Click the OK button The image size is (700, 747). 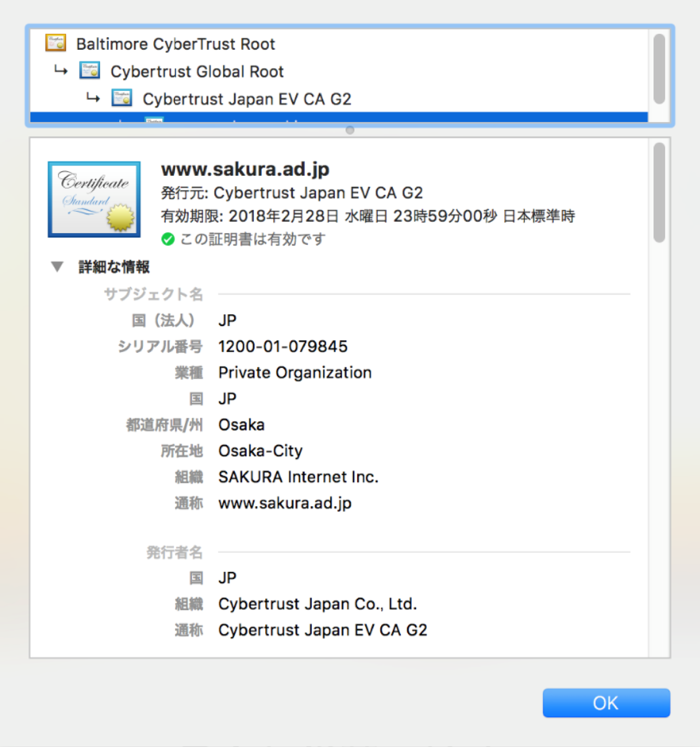click(606, 703)
